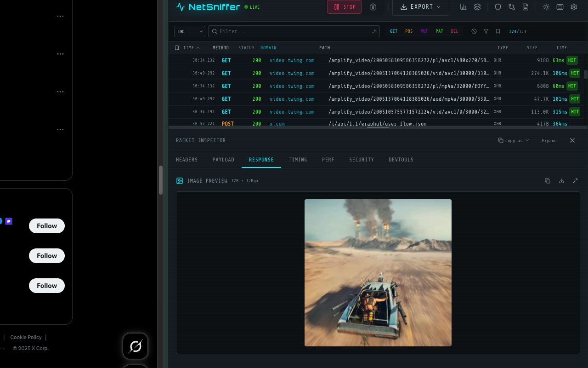Clear captured requests with the trash icon

373,7
